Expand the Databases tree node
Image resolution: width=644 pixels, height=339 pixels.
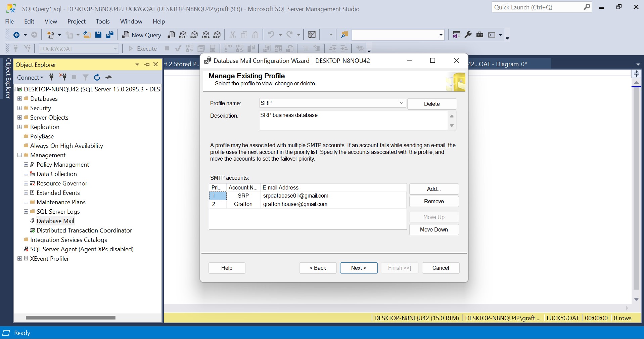[19, 99]
